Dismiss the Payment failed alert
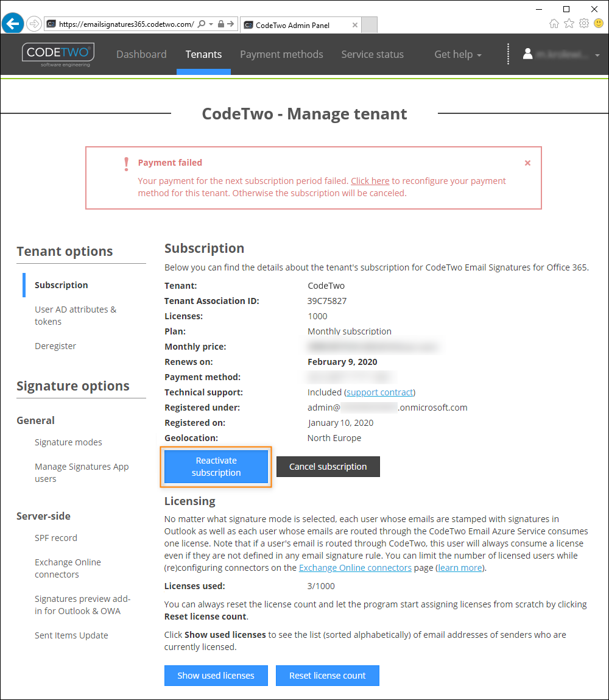 point(528,163)
